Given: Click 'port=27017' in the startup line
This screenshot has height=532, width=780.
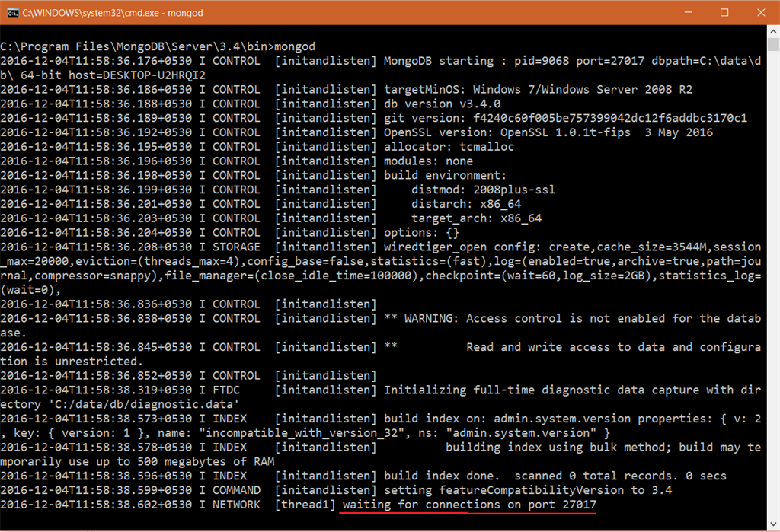Looking at the screenshot, I should coord(610,61).
